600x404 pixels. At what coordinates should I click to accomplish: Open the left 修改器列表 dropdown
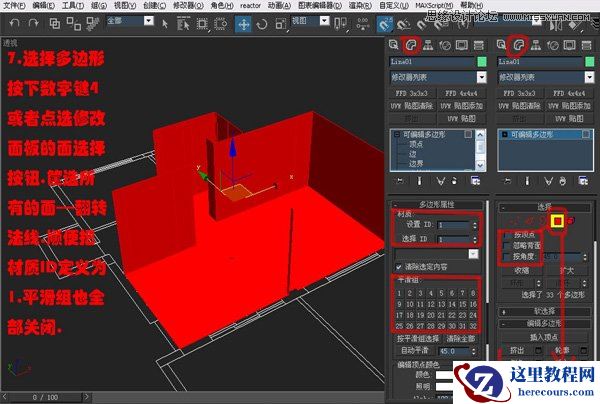click(481, 78)
